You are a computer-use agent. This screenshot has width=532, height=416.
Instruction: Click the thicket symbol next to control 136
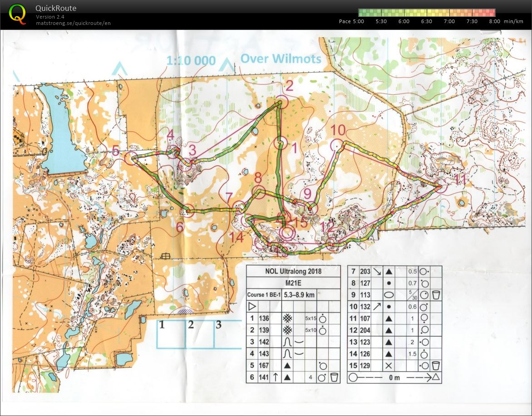288,318
